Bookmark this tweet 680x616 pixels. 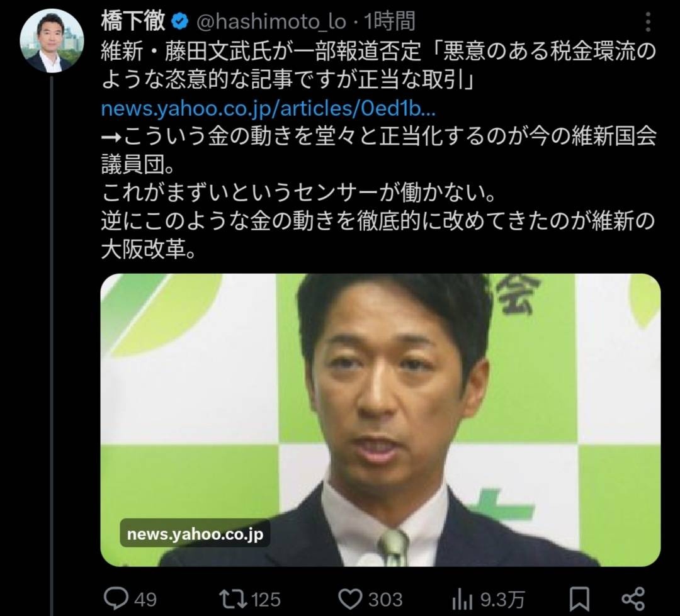click(579, 599)
